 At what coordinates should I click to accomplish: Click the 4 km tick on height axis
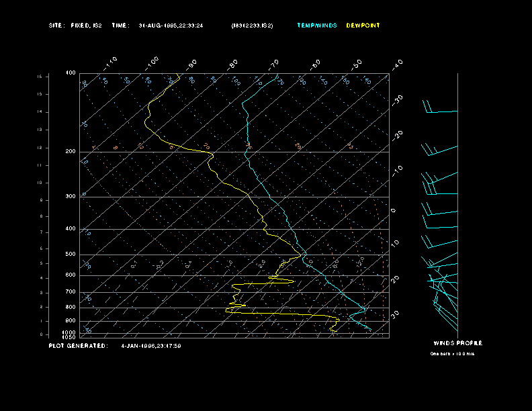(42, 278)
